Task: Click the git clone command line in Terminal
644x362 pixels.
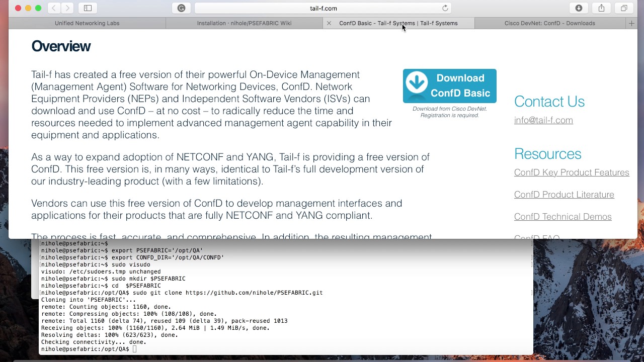Action: pos(182,293)
